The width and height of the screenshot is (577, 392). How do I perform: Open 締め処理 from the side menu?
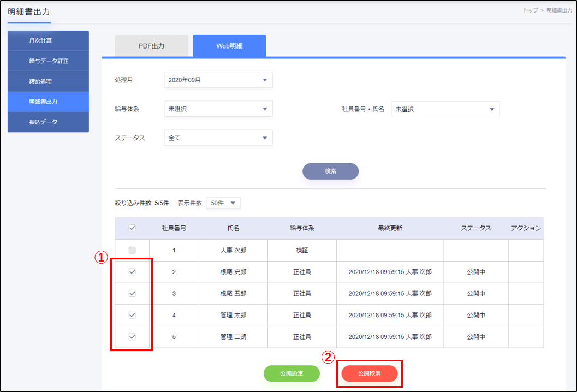[48, 81]
